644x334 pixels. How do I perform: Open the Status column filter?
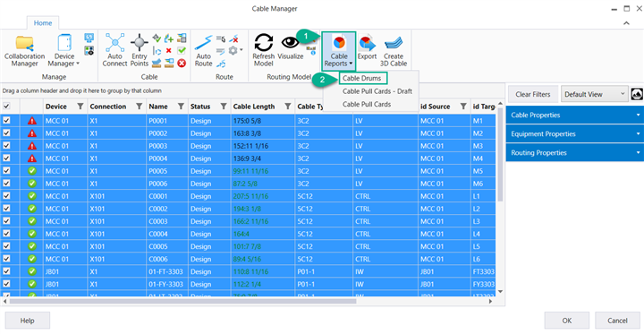(224, 107)
